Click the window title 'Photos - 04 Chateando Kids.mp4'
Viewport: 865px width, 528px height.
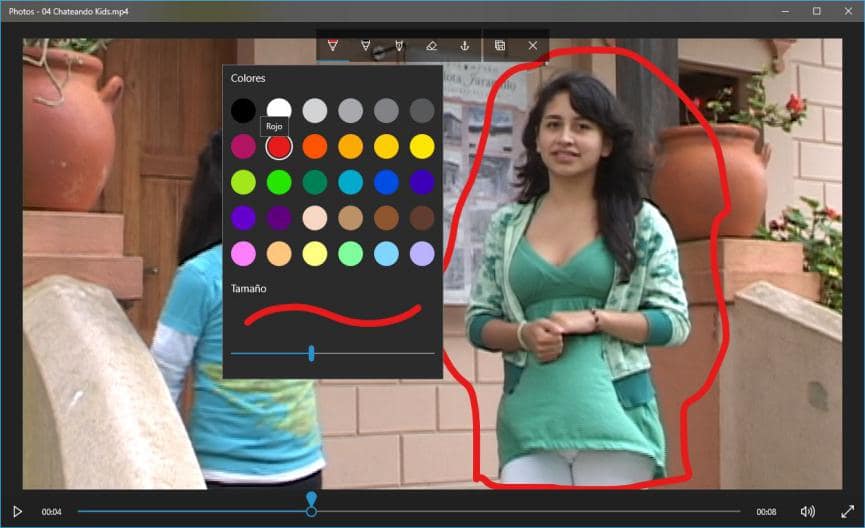tap(68, 11)
